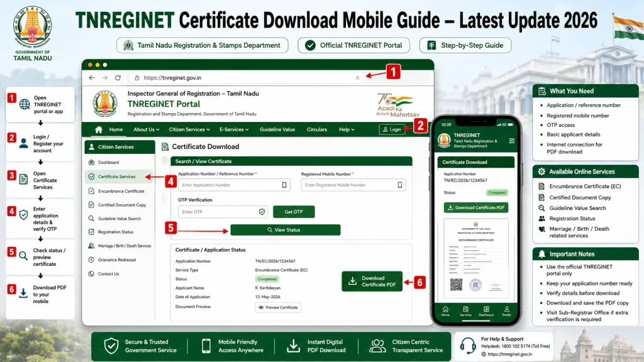Image resolution: width=644 pixels, height=362 pixels.
Task: Click the Guideline Value Search magnifier icon
Action: coord(91,218)
